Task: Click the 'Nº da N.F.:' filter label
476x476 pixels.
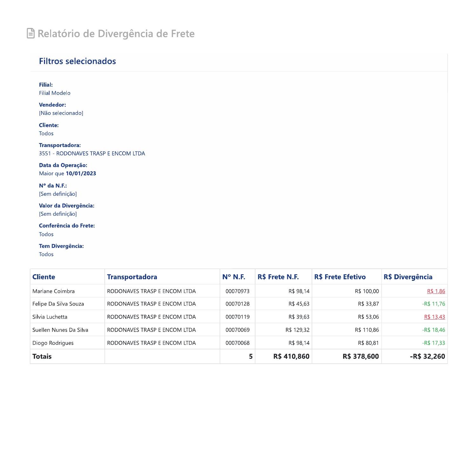Action: tap(53, 185)
